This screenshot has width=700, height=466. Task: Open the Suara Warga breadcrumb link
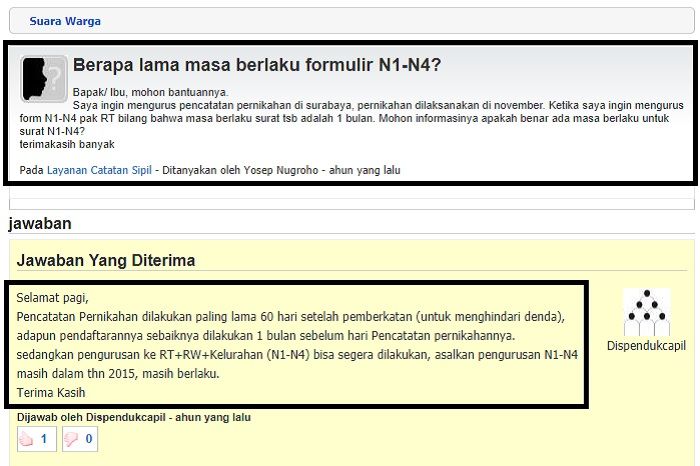coord(65,21)
